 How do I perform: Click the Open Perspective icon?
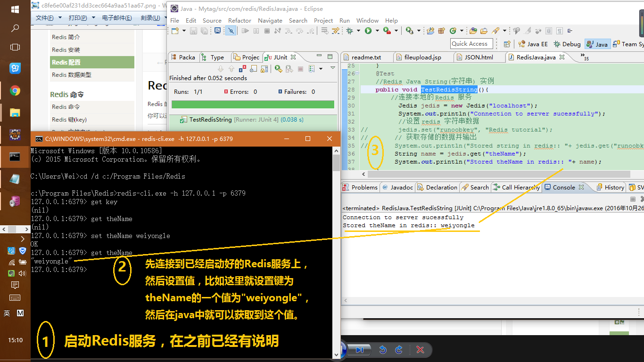click(507, 44)
